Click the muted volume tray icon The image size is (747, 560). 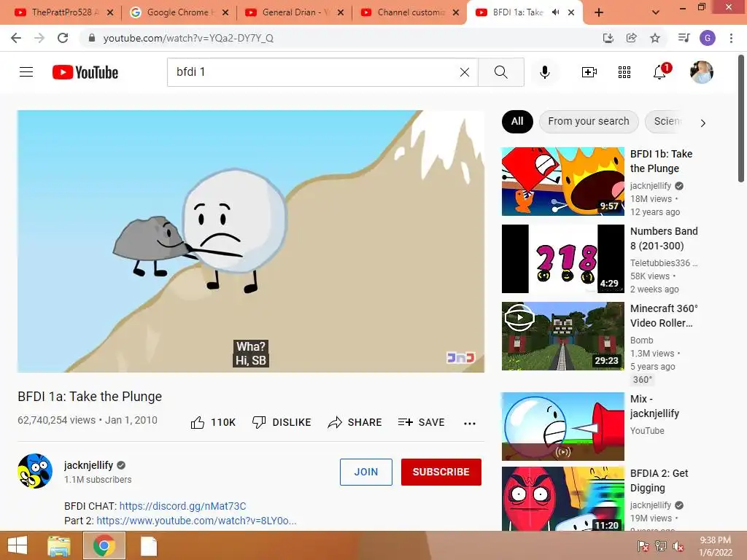pyautogui.click(x=678, y=546)
